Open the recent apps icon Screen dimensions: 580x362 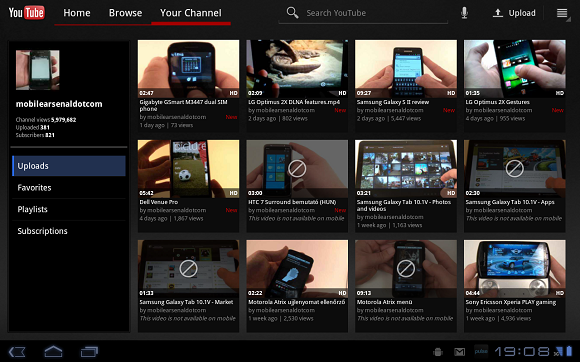[90, 351]
